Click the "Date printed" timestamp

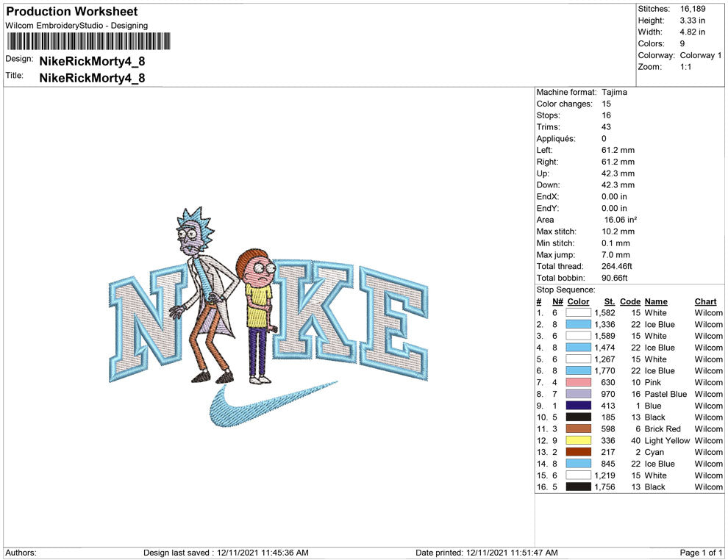tap(487, 553)
